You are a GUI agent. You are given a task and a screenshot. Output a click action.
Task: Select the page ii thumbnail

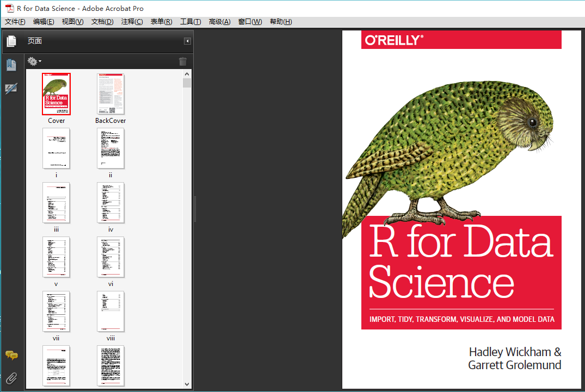[110, 148]
